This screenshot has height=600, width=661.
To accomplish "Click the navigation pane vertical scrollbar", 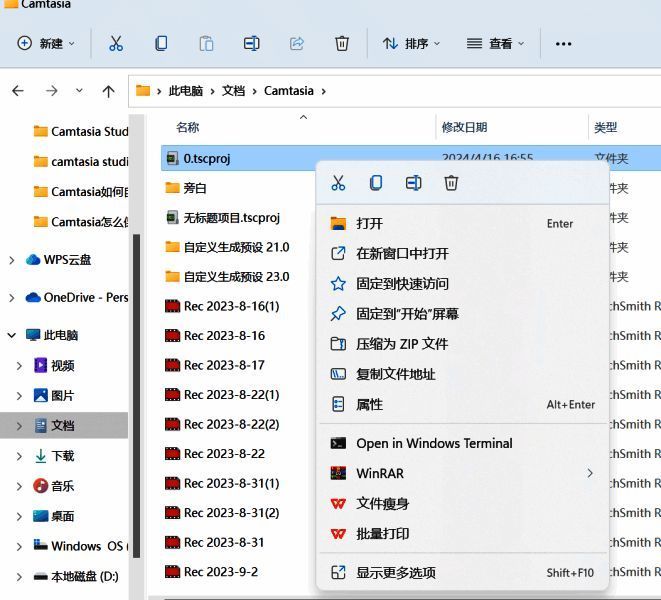I will click(137, 396).
